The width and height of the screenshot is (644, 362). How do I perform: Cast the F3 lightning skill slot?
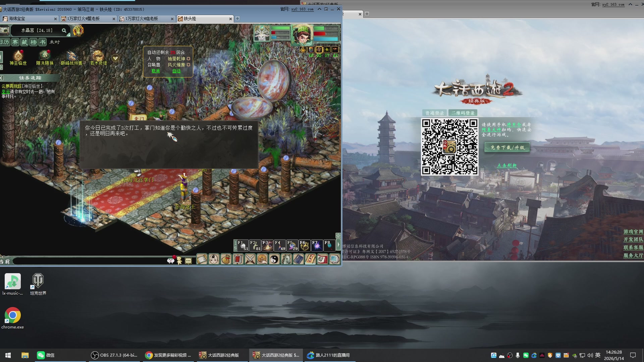point(267,245)
